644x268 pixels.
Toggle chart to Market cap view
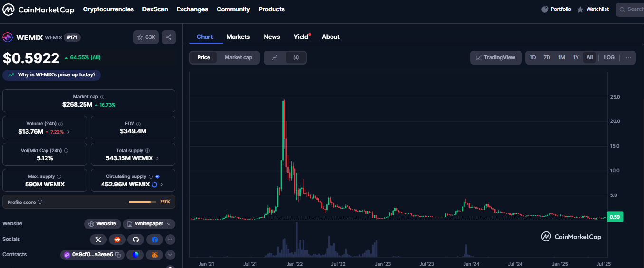coord(238,57)
